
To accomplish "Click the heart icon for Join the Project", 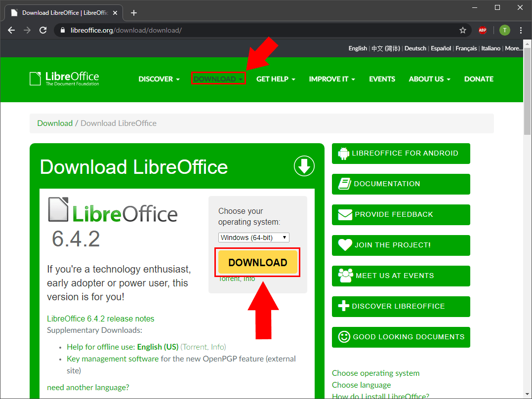I will pyautogui.click(x=345, y=245).
